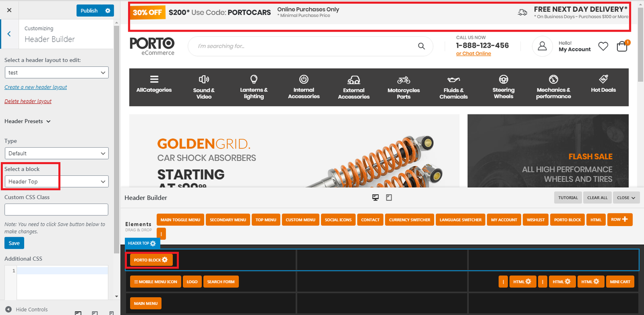
Task: Open the header layout dropdown showing test
Action: 56,73
